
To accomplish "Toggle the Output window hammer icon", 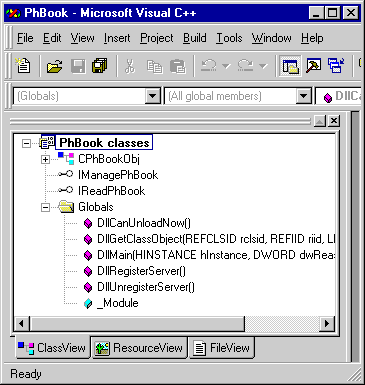I will tap(313, 65).
